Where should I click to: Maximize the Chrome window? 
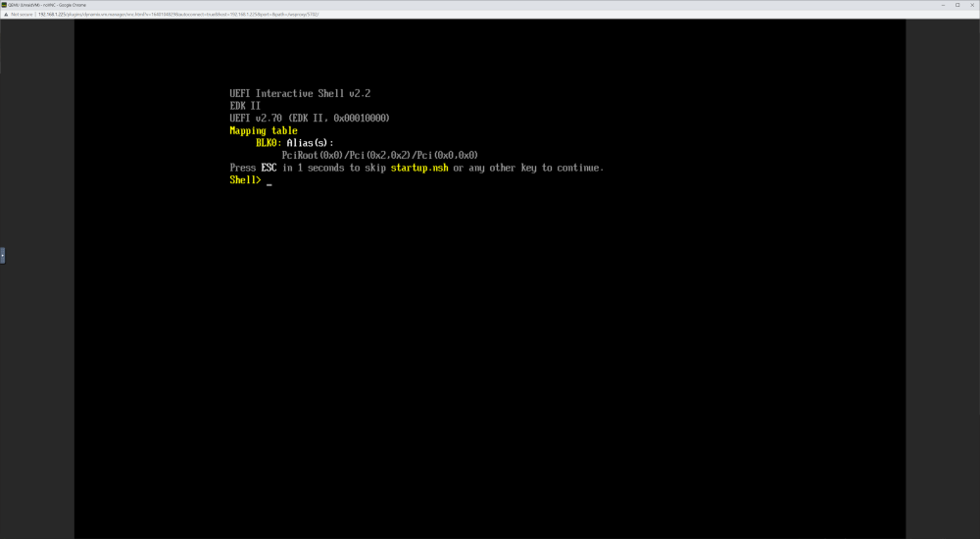(x=957, y=4)
